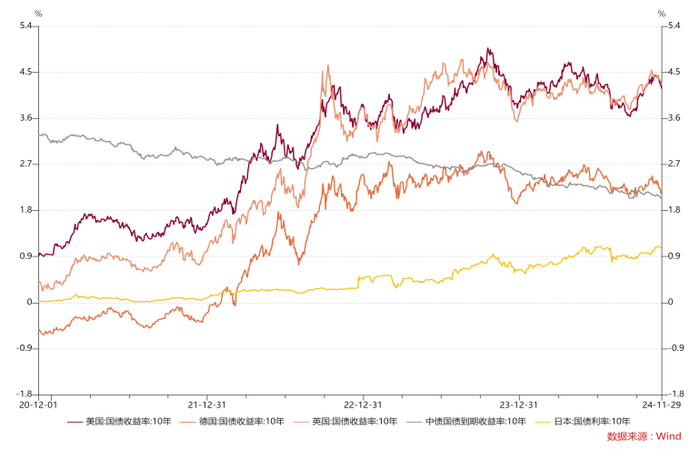The height and width of the screenshot is (450, 700).
Task: Click the 2.7 value on right axis
Action: click(x=674, y=164)
